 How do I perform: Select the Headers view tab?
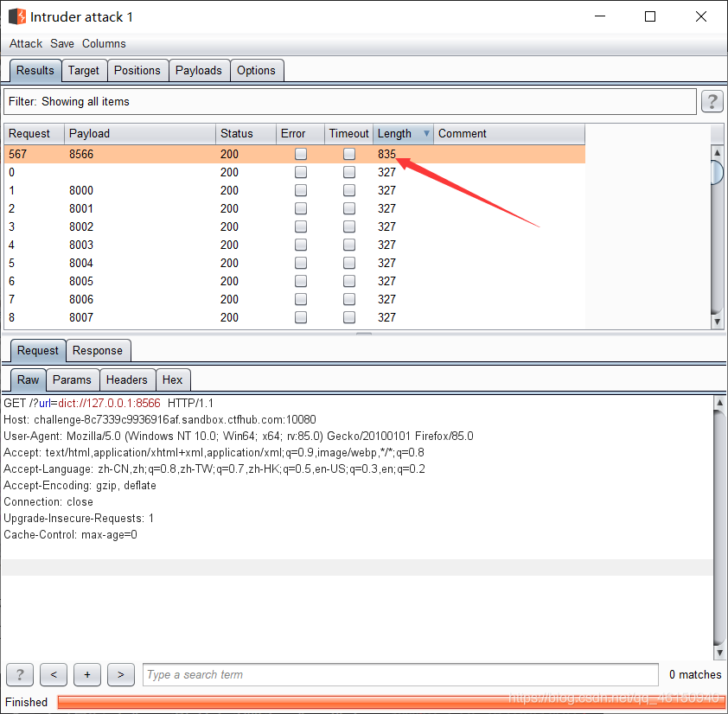pyautogui.click(x=127, y=379)
